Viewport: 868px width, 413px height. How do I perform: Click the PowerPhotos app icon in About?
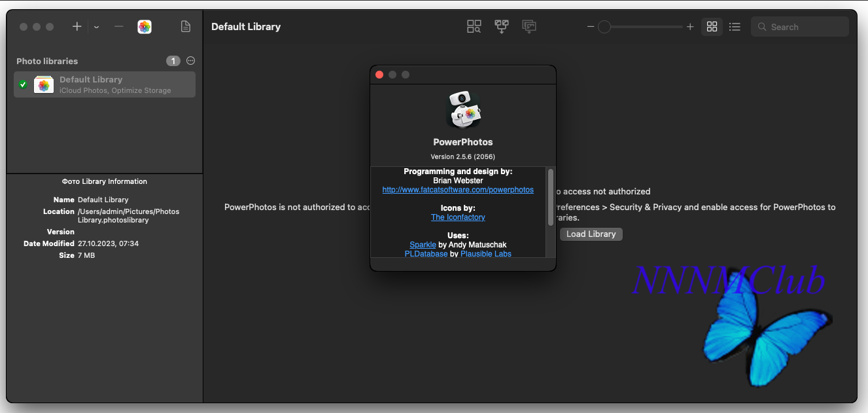click(463, 109)
